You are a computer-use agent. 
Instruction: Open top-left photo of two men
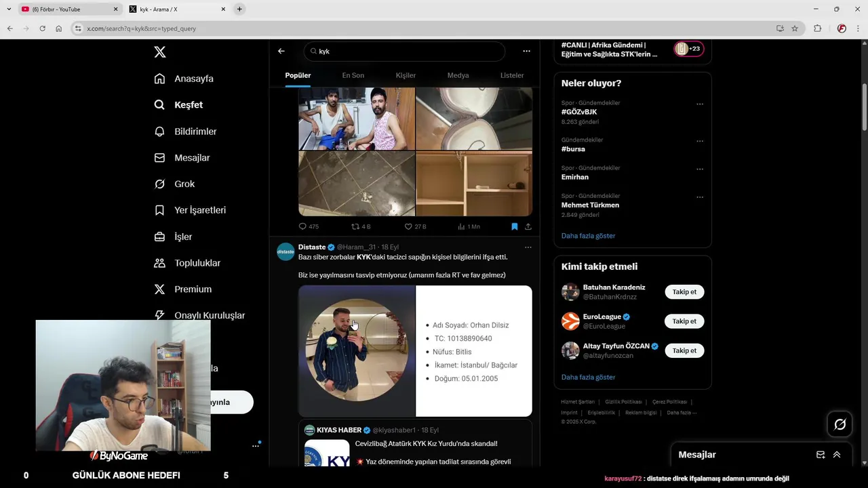pos(357,119)
